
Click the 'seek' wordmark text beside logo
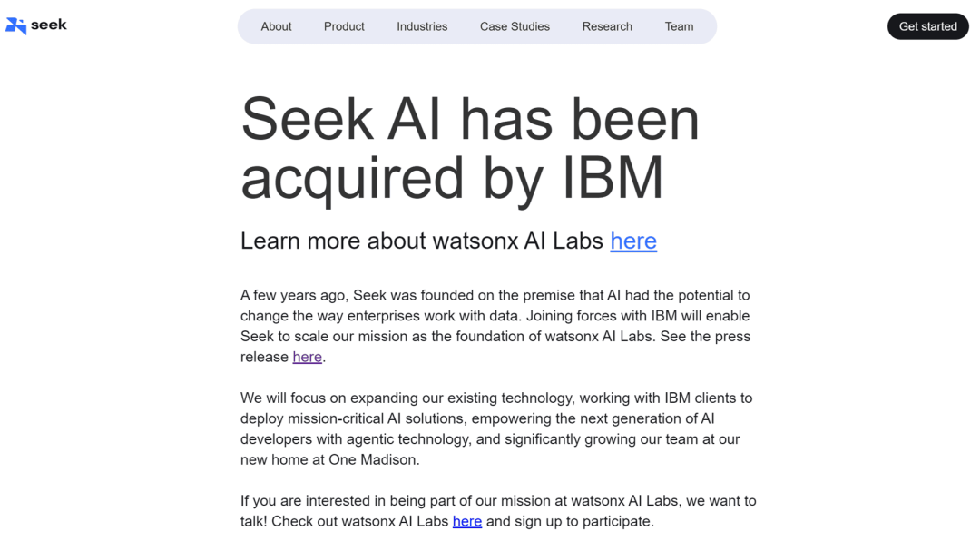[49, 25]
